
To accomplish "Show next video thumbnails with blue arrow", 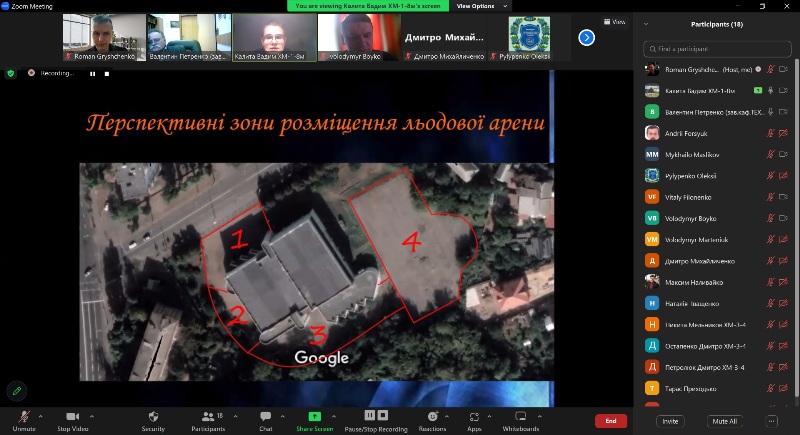I will tap(587, 37).
